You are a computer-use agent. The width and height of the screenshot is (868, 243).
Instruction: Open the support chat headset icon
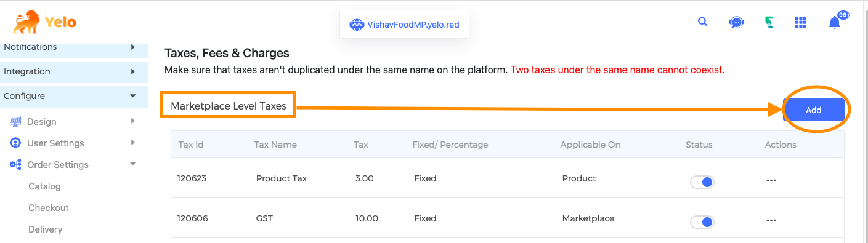pos(736,23)
